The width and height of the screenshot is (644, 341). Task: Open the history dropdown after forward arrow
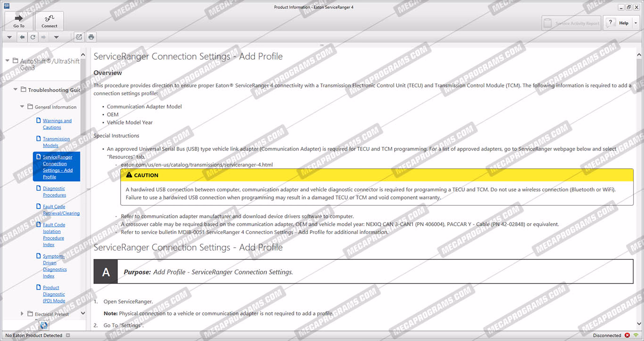[56, 37]
